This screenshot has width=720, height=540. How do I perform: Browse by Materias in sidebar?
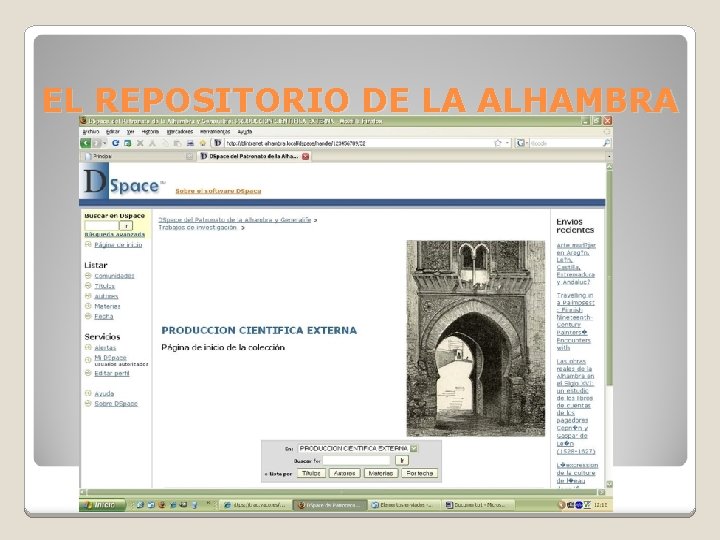107,306
